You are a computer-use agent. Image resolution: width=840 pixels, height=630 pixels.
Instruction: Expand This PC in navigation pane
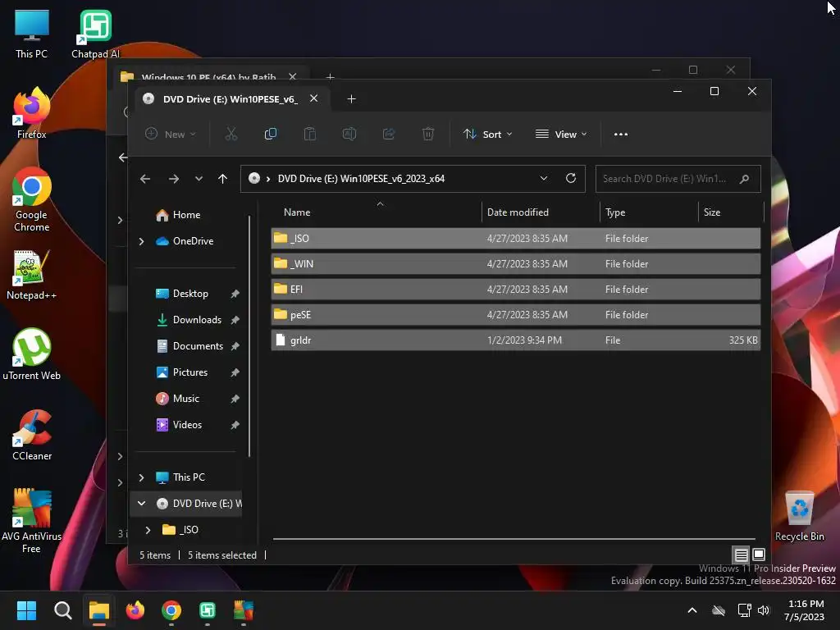141,477
